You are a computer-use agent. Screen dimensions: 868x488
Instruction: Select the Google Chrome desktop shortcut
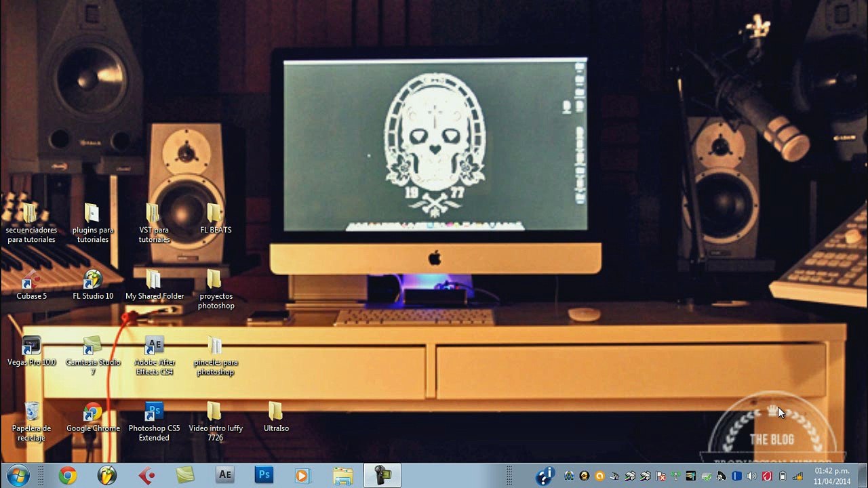point(93,418)
